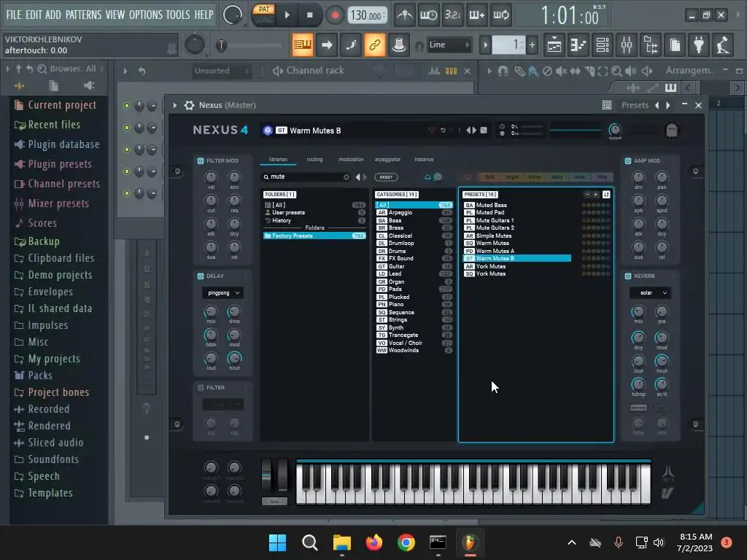Click the tempo 130.000 field
This screenshot has height=560, width=747.
366,15
